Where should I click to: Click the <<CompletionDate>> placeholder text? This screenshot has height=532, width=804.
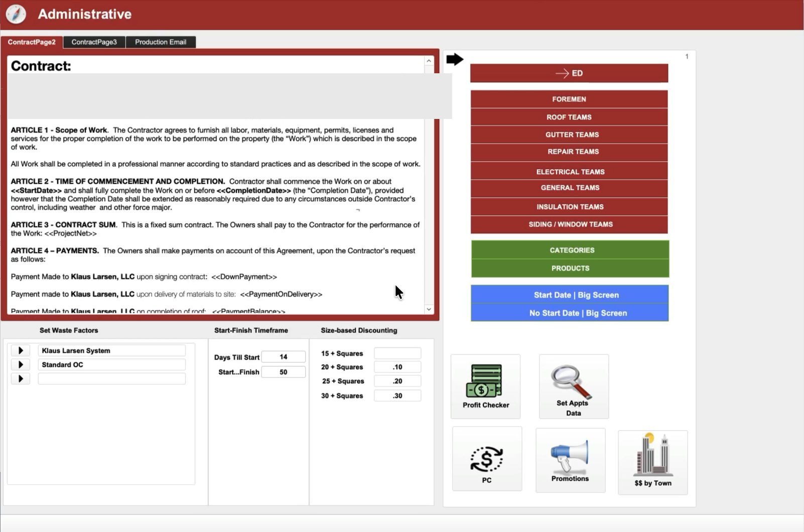point(253,190)
